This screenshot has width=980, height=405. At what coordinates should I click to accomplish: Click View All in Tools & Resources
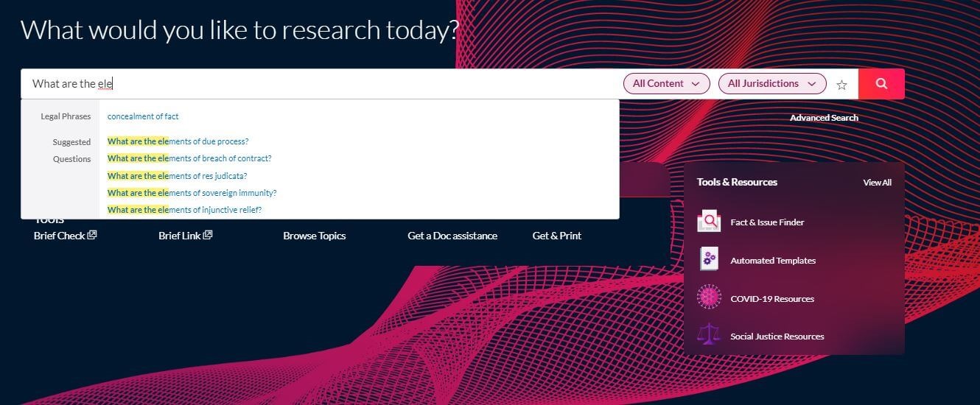point(877,183)
